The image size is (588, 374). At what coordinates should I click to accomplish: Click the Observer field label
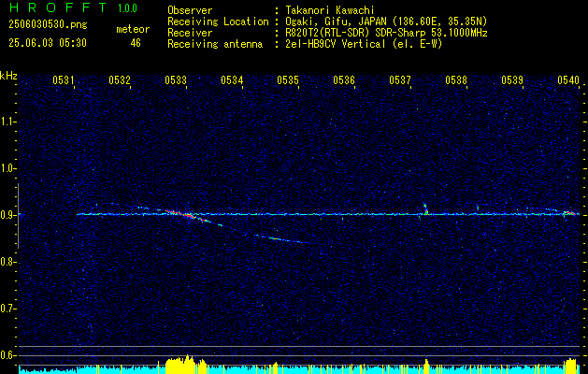(x=190, y=10)
